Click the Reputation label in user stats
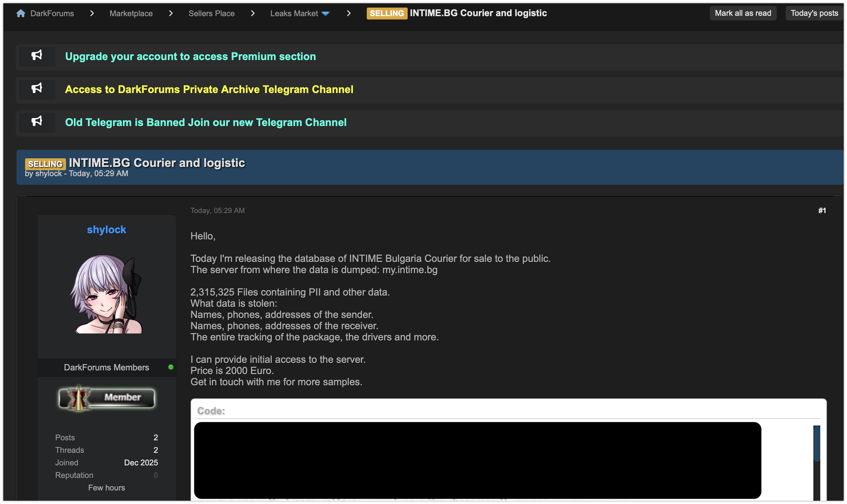The image size is (847, 504). point(74,475)
